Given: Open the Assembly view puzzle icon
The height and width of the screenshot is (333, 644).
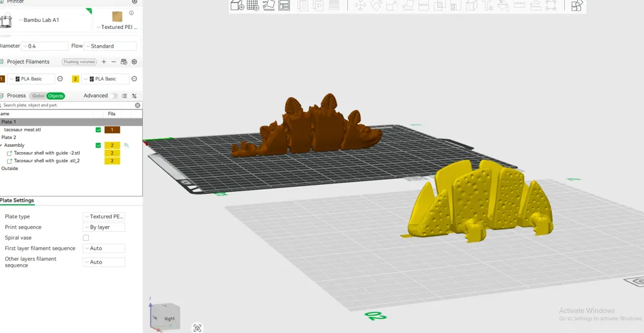Looking at the screenshot, I should point(576,5).
